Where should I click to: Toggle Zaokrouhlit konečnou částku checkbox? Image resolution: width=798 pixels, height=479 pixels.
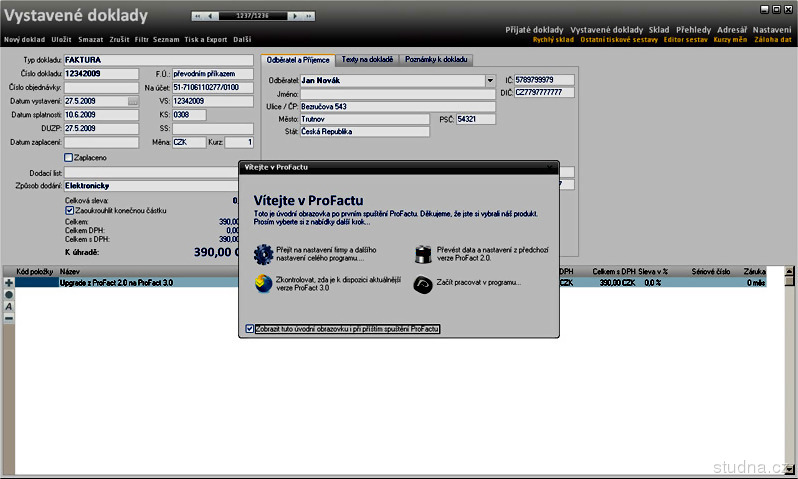coord(70,210)
